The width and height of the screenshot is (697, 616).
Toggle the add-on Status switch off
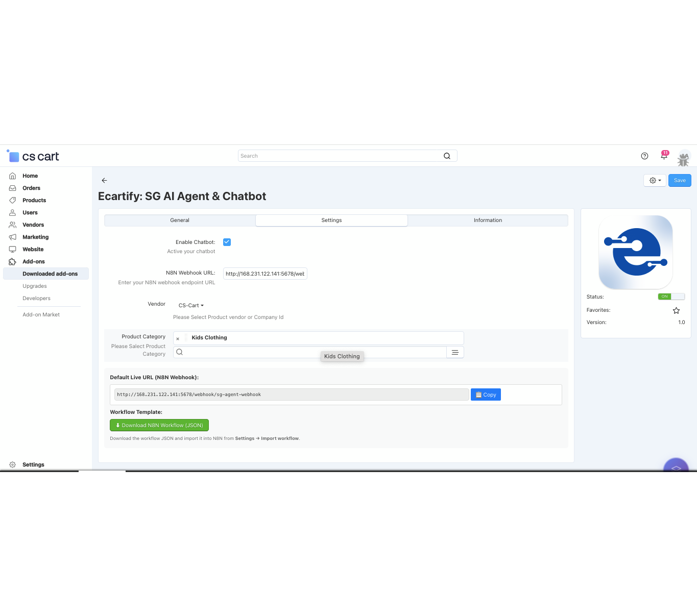[671, 297]
